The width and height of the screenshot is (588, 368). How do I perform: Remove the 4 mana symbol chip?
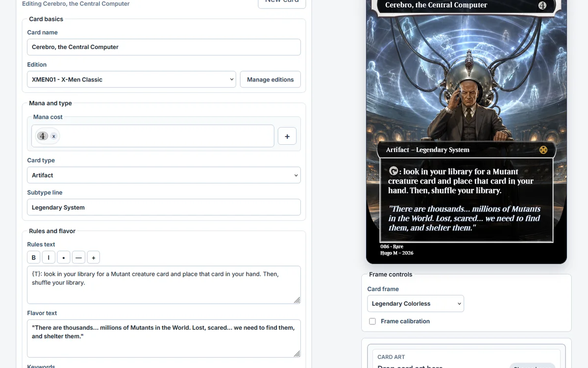tap(53, 136)
